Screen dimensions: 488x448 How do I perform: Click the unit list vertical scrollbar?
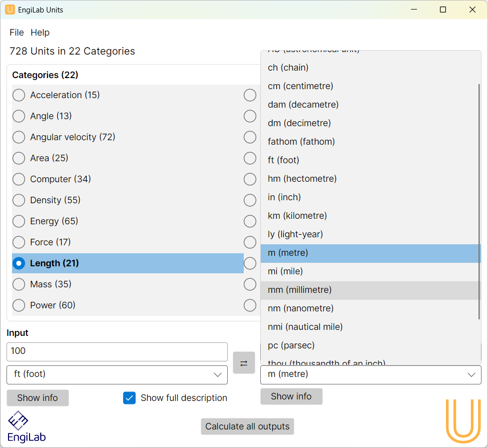pyautogui.click(x=479, y=200)
